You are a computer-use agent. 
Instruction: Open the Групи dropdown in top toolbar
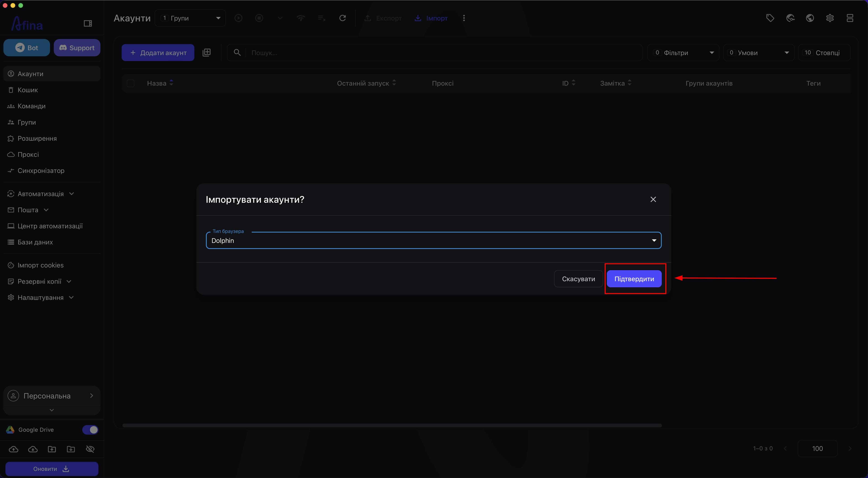click(x=190, y=18)
